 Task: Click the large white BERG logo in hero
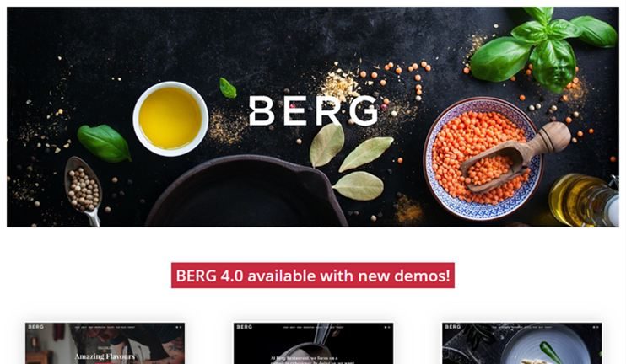[x=313, y=111]
